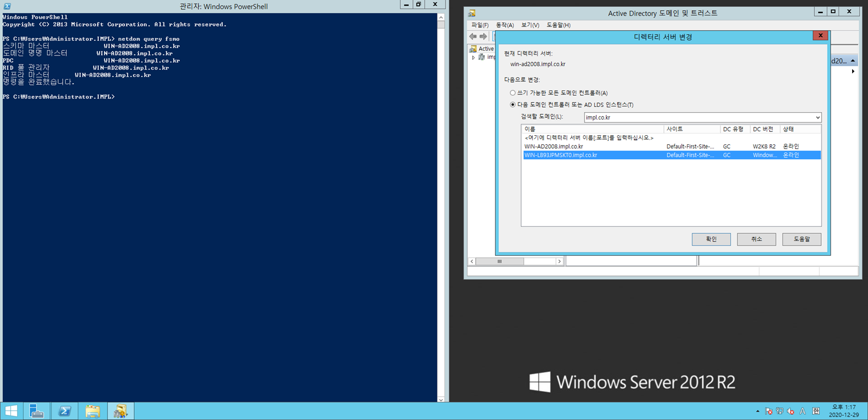The width and height of the screenshot is (868, 420).
Task: Click the network tray icon
Action: 780,412
